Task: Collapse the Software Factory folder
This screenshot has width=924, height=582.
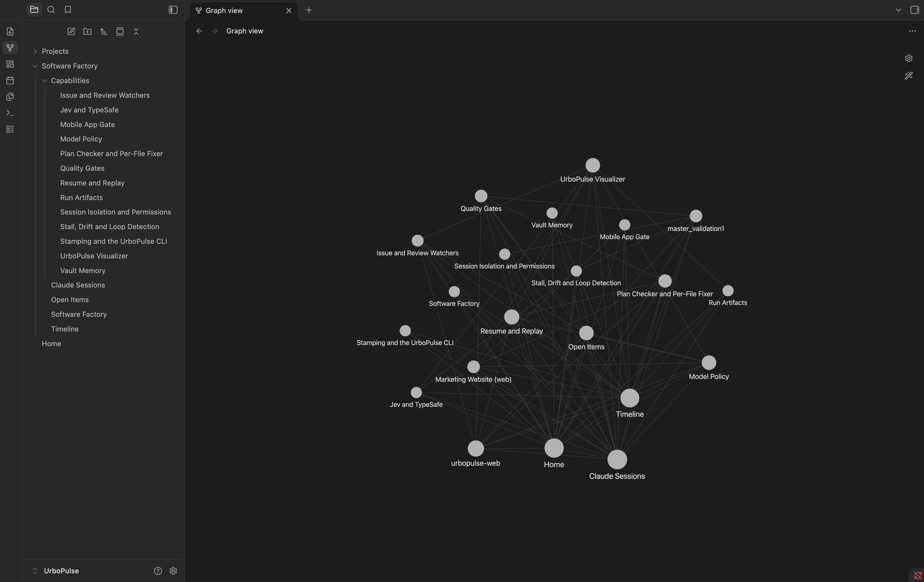Action: [35, 66]
